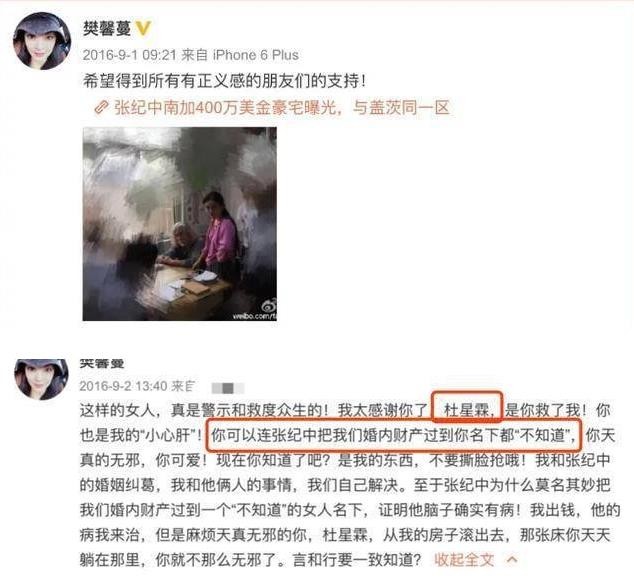The height and width of the screenshot is (582, 634).
Task: Click the Weibo watermark logo on the photo
Action: pyautogui.click(x=269, y=305)
